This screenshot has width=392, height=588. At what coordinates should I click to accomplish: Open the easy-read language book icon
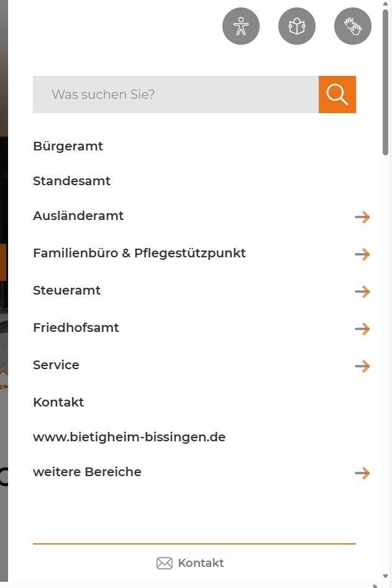click(297, 26)
